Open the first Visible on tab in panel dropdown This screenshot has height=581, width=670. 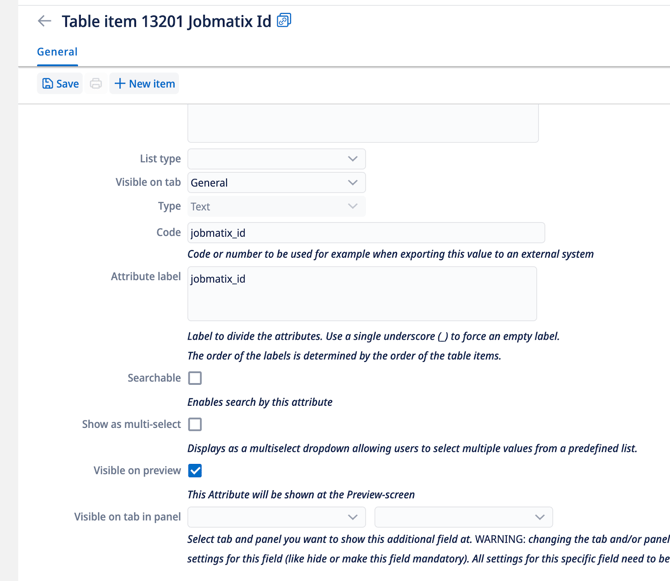click(276, 517)
